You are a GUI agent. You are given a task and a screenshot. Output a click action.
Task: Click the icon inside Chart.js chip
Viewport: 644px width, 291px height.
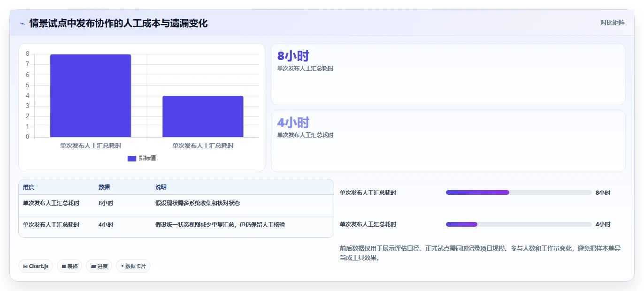tap(25, 266)
